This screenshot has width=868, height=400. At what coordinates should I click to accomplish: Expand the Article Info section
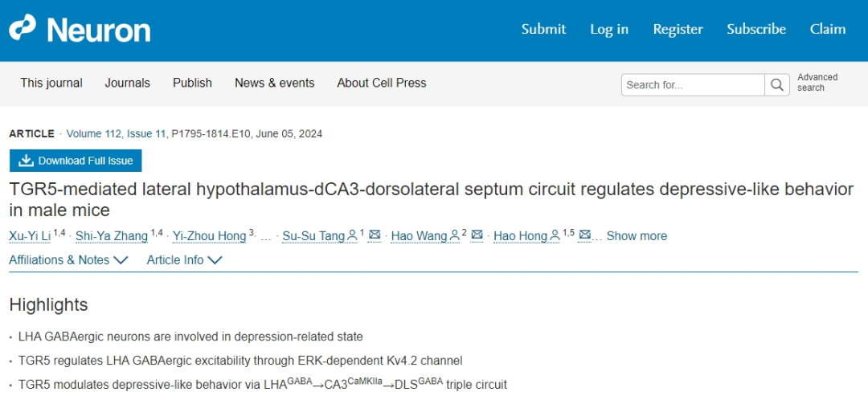pos(184,259)
